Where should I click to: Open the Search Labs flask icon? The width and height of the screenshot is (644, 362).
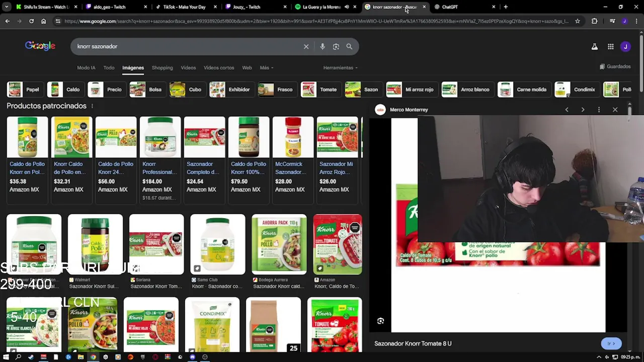(x=595, y=47)
